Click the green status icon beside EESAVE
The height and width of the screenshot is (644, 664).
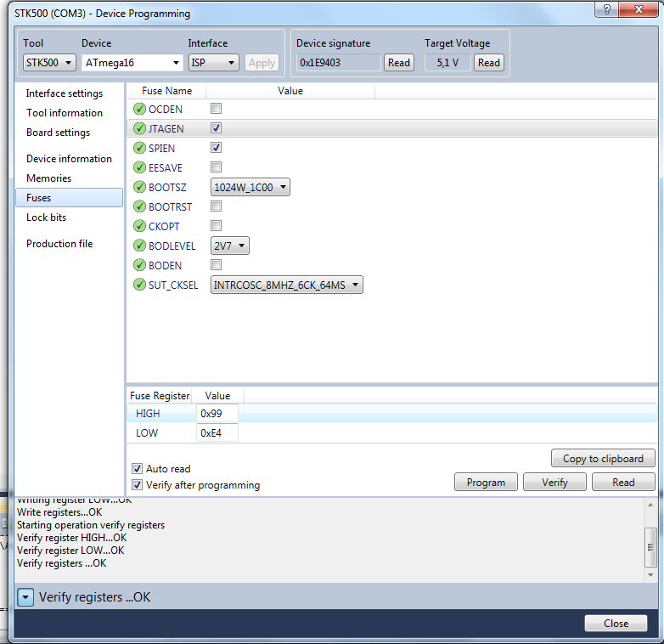pyautogui.click(x=139, y=167)
